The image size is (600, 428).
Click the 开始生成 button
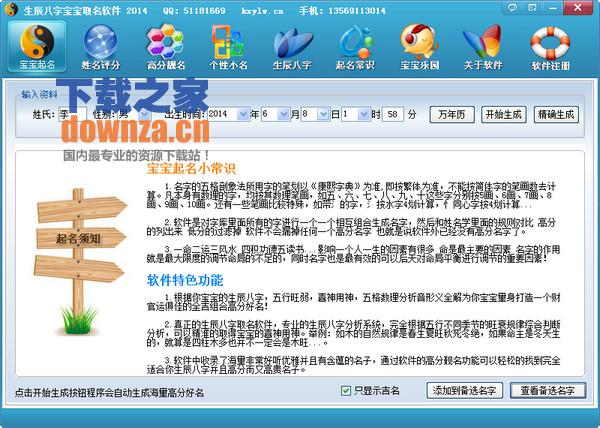(504, 114)
